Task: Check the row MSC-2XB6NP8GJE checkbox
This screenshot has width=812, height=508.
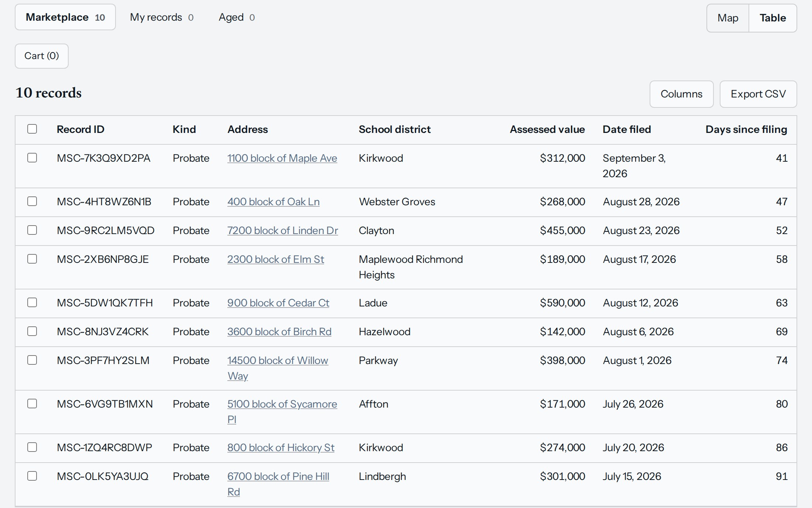Action: pos(32,259)
